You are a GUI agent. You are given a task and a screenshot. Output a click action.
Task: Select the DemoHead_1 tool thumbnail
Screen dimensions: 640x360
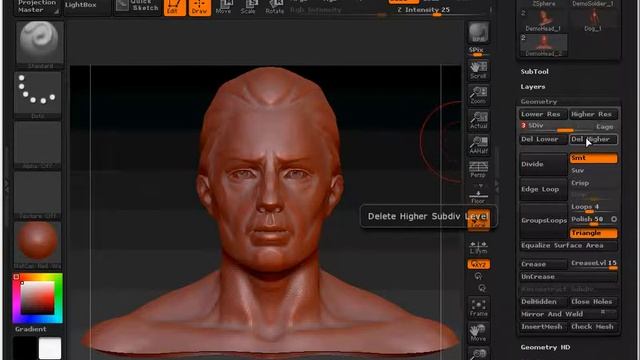(x=543, y=21)
